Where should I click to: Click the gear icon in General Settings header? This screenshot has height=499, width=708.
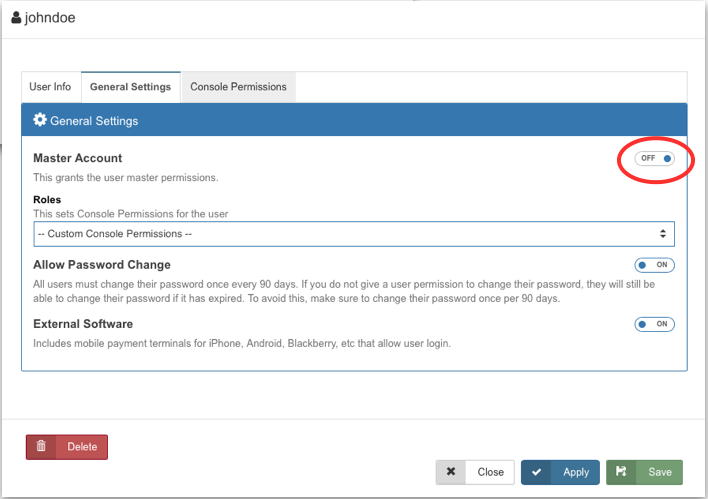tap(40, 120)
